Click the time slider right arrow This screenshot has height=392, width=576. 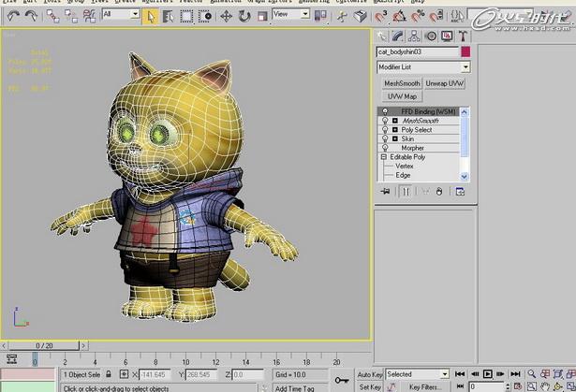point(83,346)
